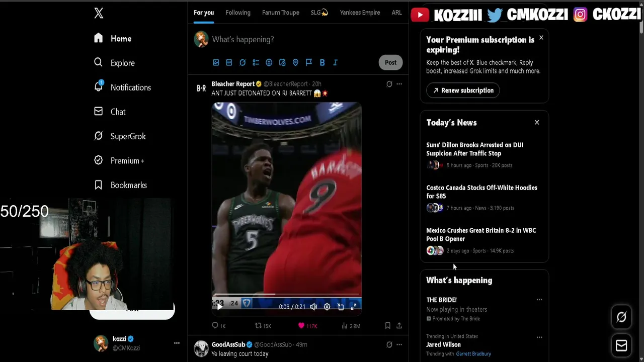Click the flag icon in composer
644x362 pixels.
pyautogui.click(x=309, y=62)
